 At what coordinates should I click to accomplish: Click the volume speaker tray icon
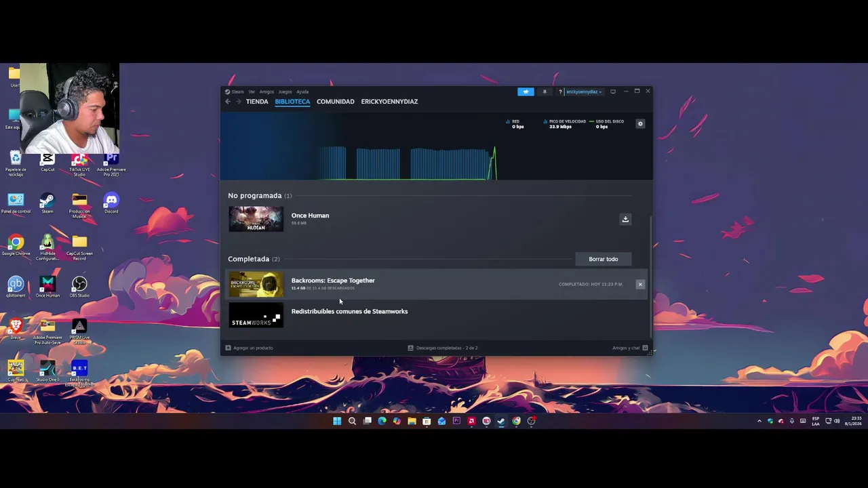(837, 421)
